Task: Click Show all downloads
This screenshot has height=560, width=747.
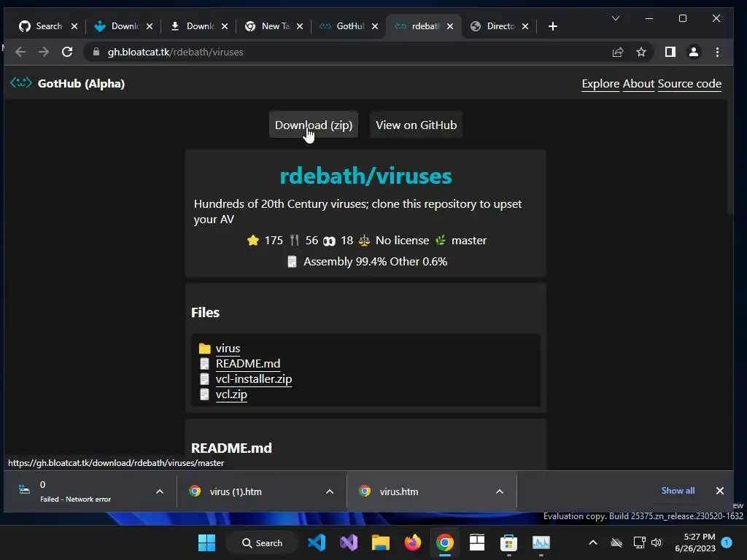Action: click(x=678, y=491)
